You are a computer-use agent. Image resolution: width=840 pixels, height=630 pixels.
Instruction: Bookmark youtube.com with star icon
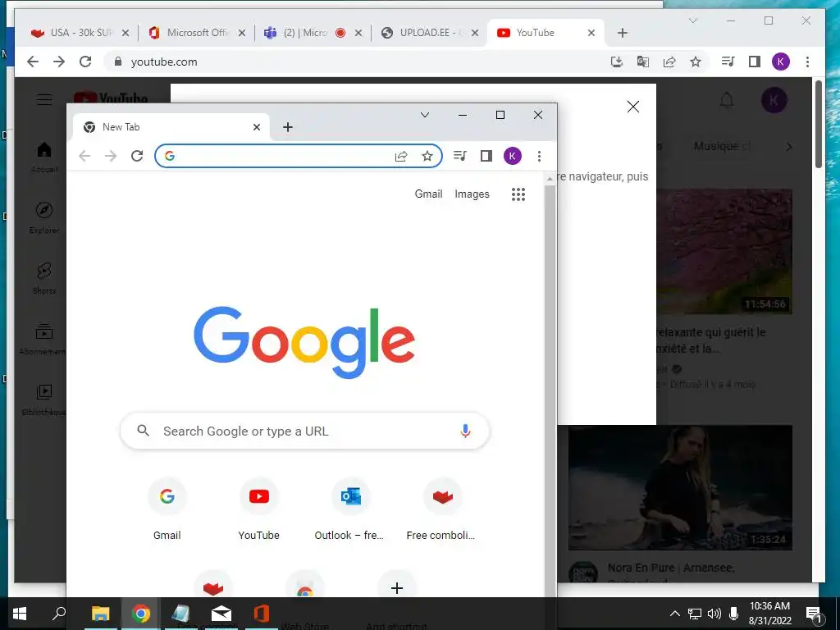tap(696, 62)
